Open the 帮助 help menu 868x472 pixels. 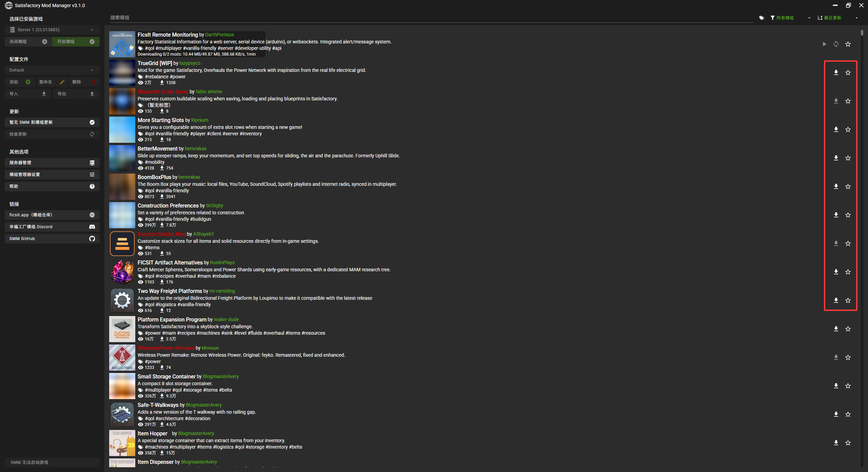[52, 186]
